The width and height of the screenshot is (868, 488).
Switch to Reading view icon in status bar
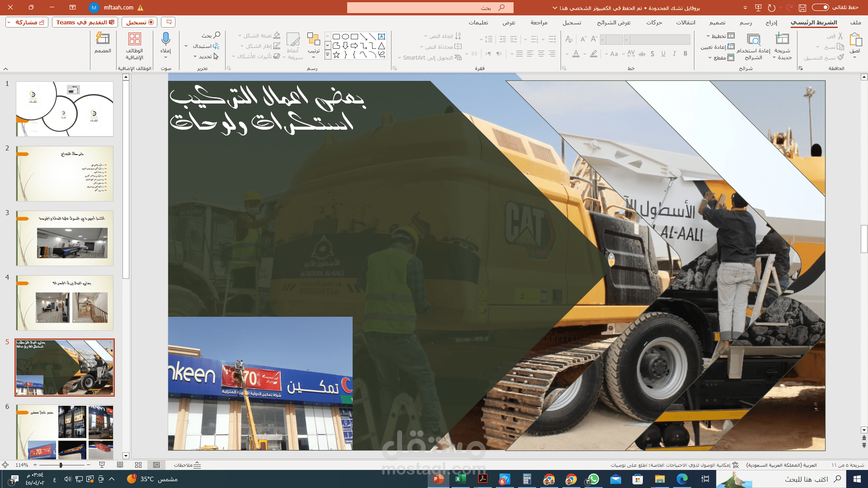pyautogui.click(x=120, y=465)
